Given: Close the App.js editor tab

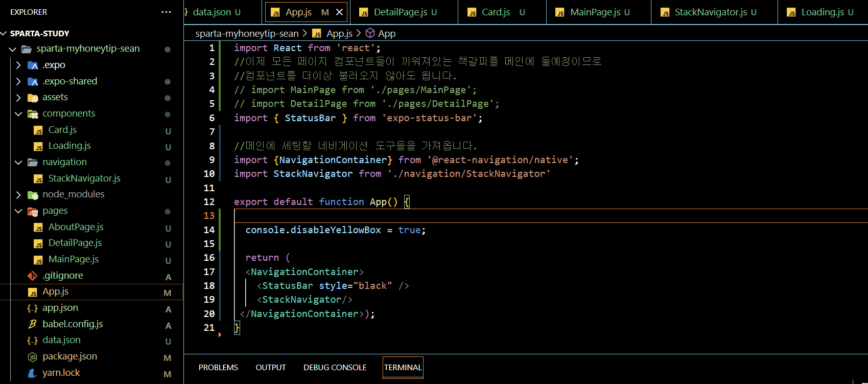Looking at the screenshot, I should (x=339, y=12).
